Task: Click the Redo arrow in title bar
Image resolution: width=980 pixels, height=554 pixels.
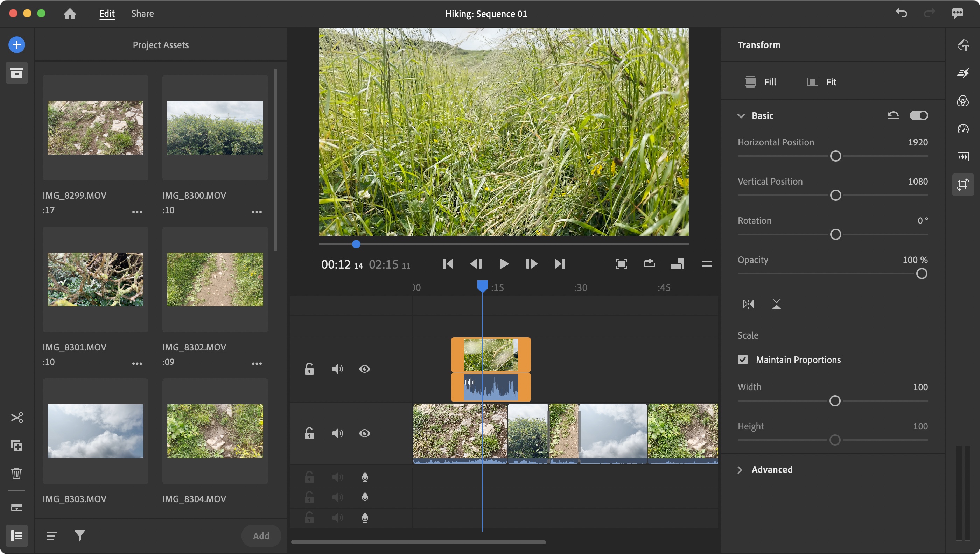Action: coord(929,13)
